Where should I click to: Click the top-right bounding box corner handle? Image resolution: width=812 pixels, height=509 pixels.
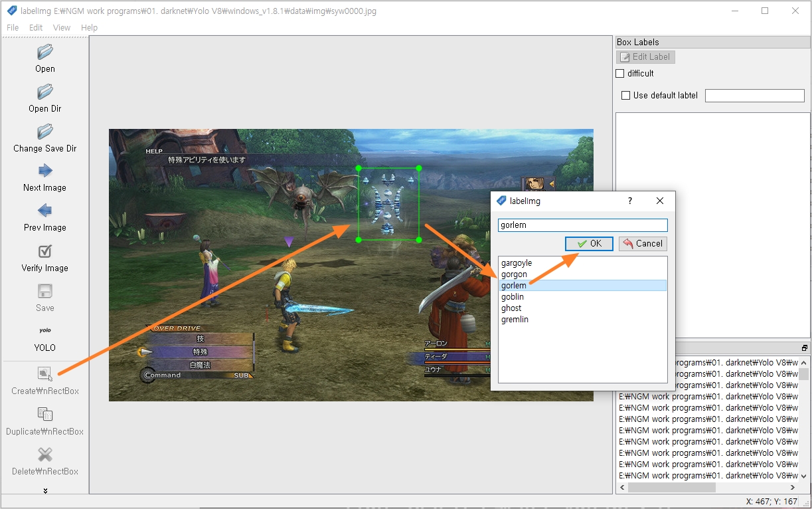419,168
